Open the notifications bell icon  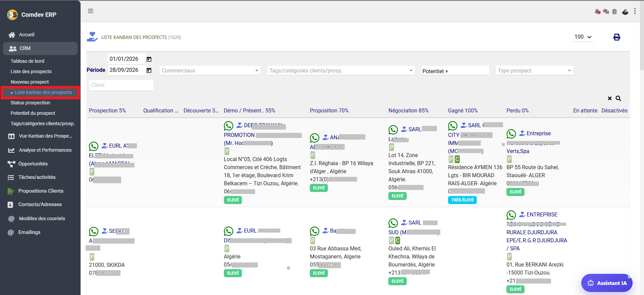[597, 12]
